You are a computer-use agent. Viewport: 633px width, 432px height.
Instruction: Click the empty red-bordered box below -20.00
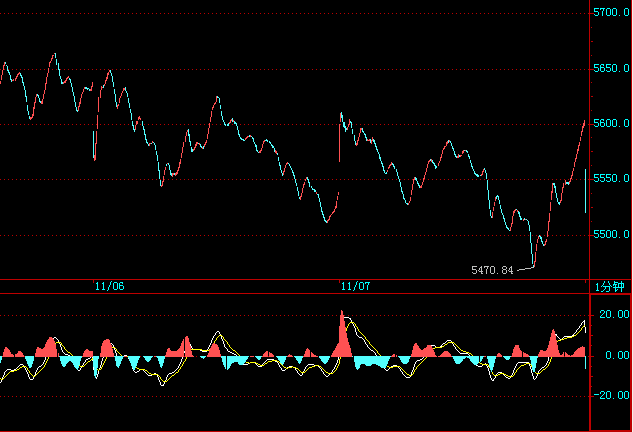(610, 415)
